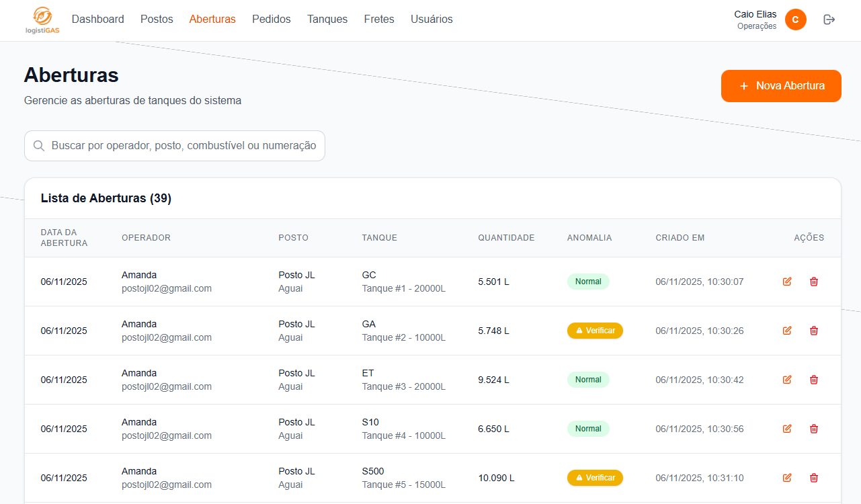Open the Dashboard page

point(97,19)
